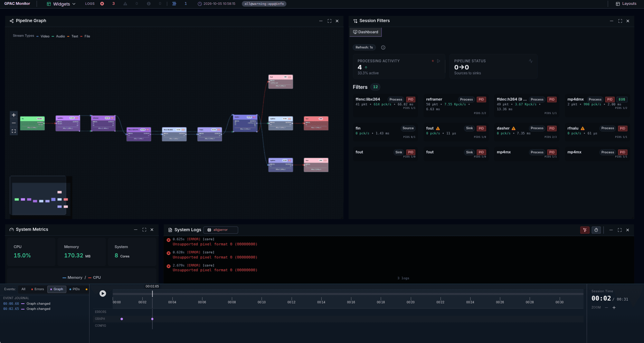The image size is (644, 343).
Task: Click the info circle log icon in top bar
Action: (149, 4)
